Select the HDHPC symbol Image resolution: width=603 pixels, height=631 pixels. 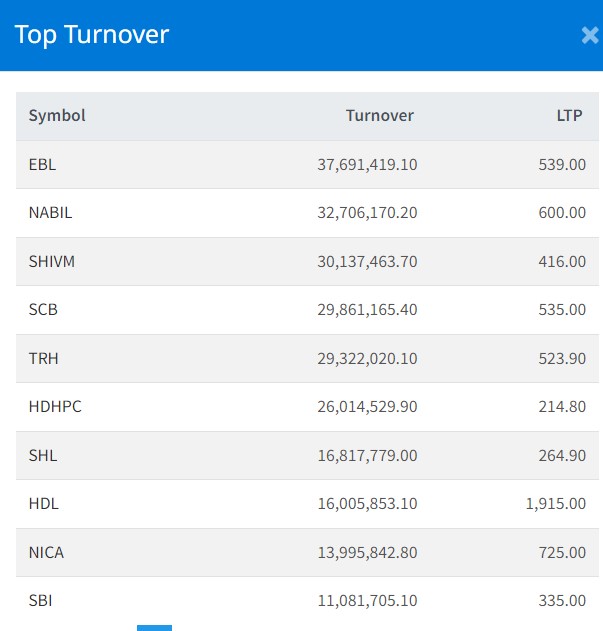tap(55, 406)
